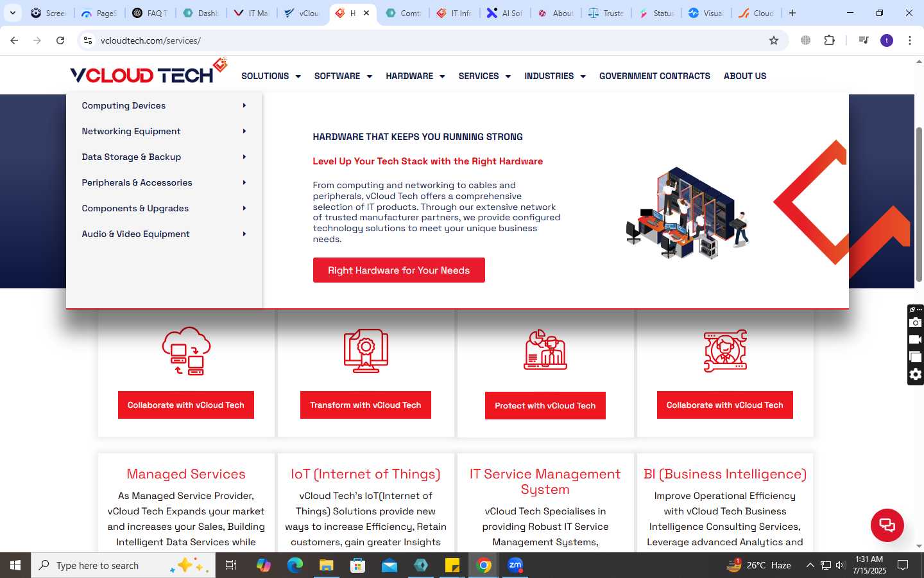Open weather widget showing 26°C Haze
The width and height of the screenshot is (924, 578).
coord(758,565)
